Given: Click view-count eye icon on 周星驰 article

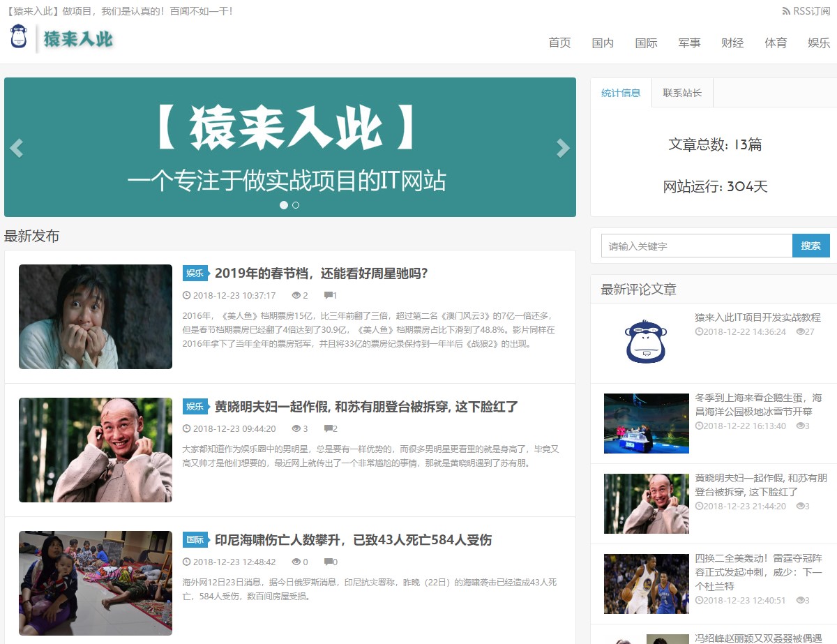Looking at the screenshot, I should click(x=296, y=295).
